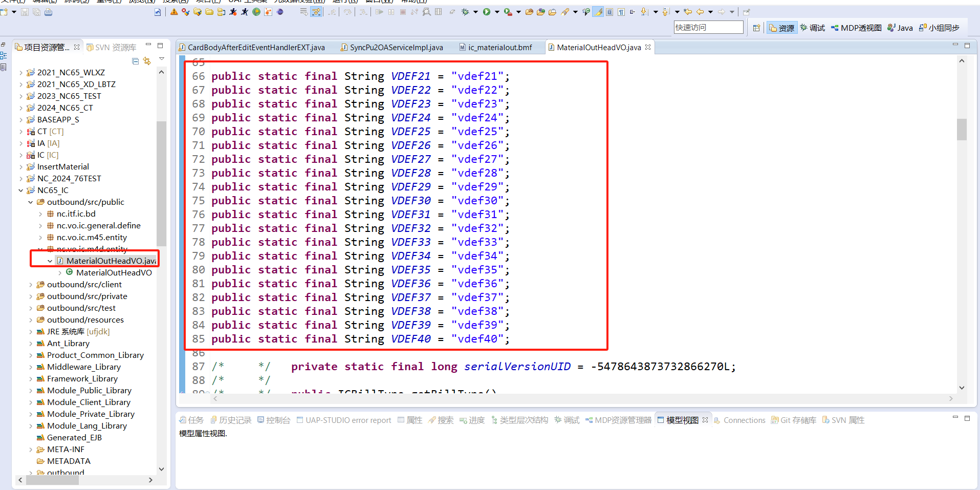Select the 资源 perspective button
This screenshot has height=490, width=980.
coord(781,28)
